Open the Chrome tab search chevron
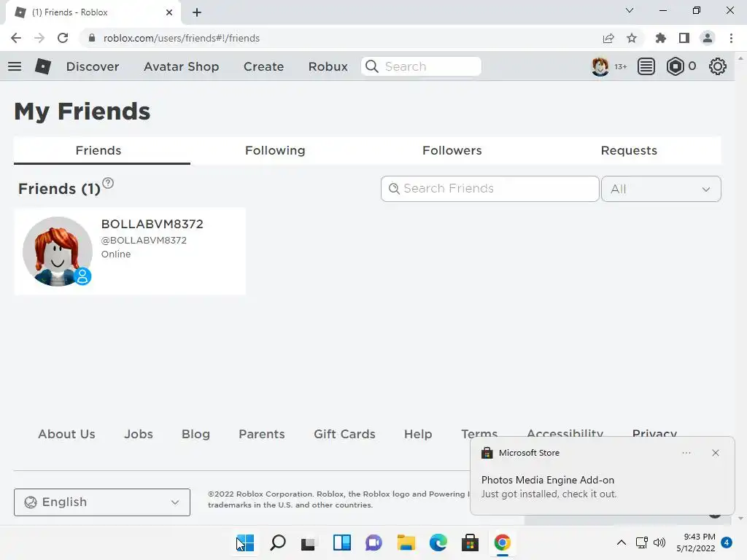 tap(630, 10)
